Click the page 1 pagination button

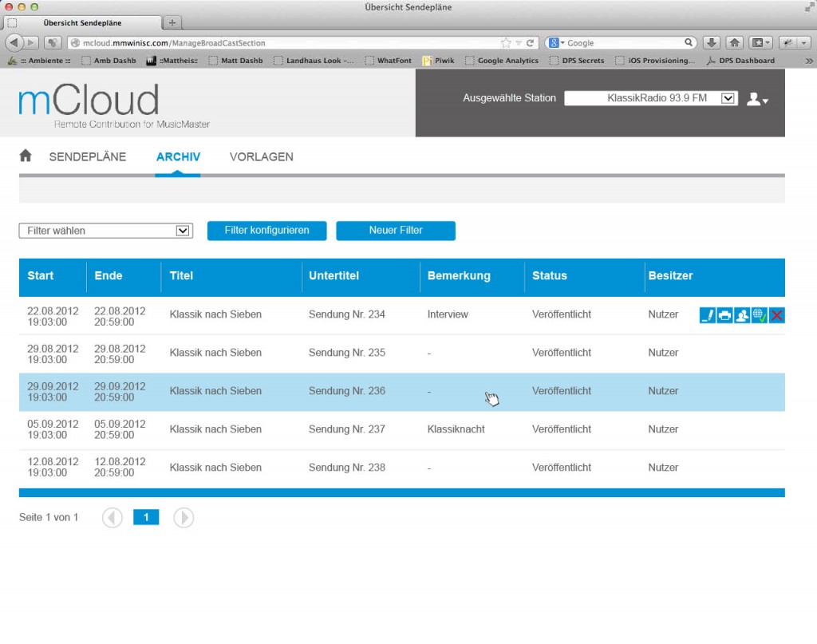(x=146, y=517)
